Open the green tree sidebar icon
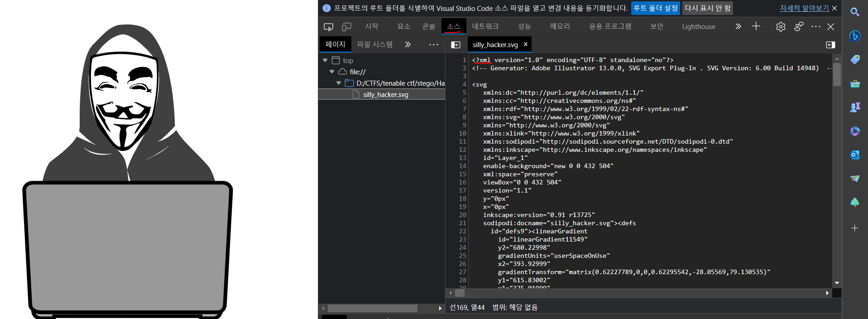Image resolution: width=868 pixels, height=319 pixels. [855, 203]
